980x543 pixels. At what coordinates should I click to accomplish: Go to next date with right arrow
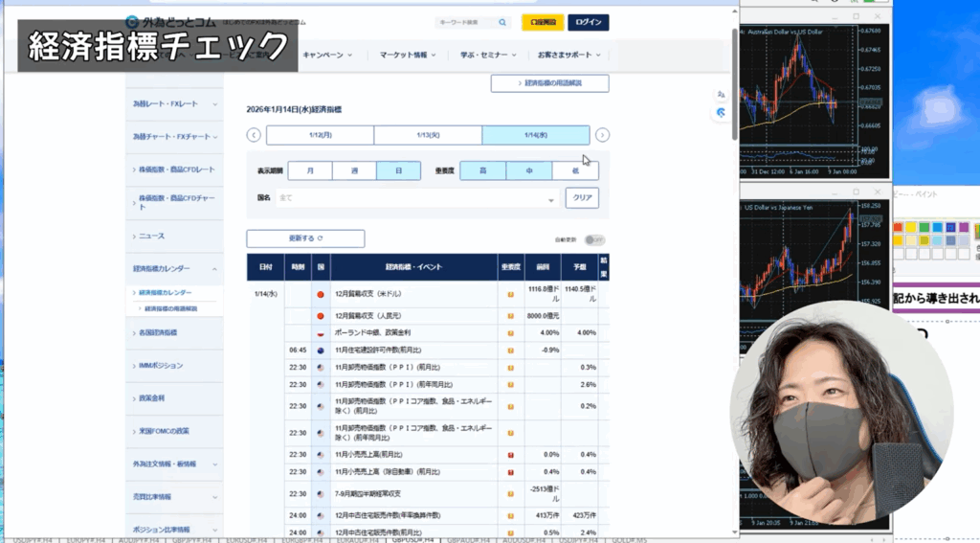[x=602, y=135]
